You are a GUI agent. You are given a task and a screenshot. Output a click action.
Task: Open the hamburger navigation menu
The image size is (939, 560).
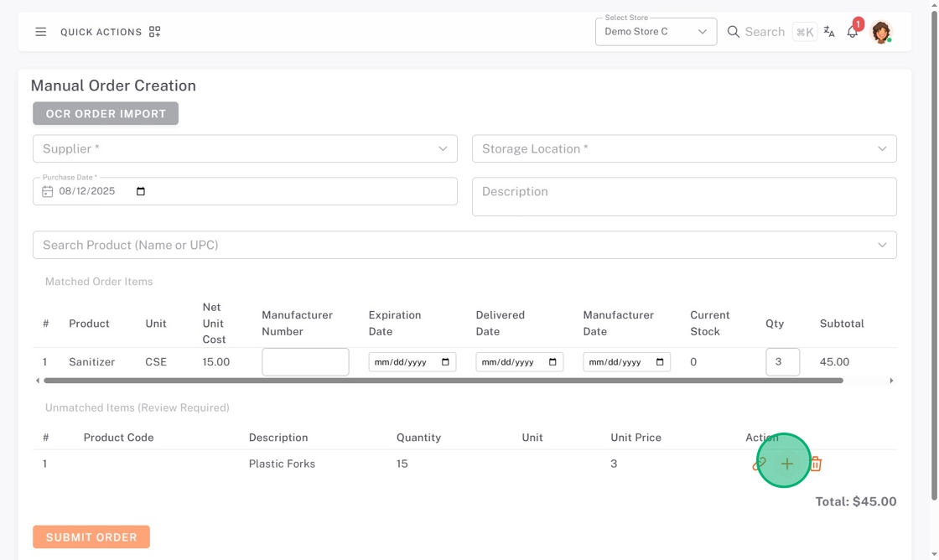coord(40,32)
